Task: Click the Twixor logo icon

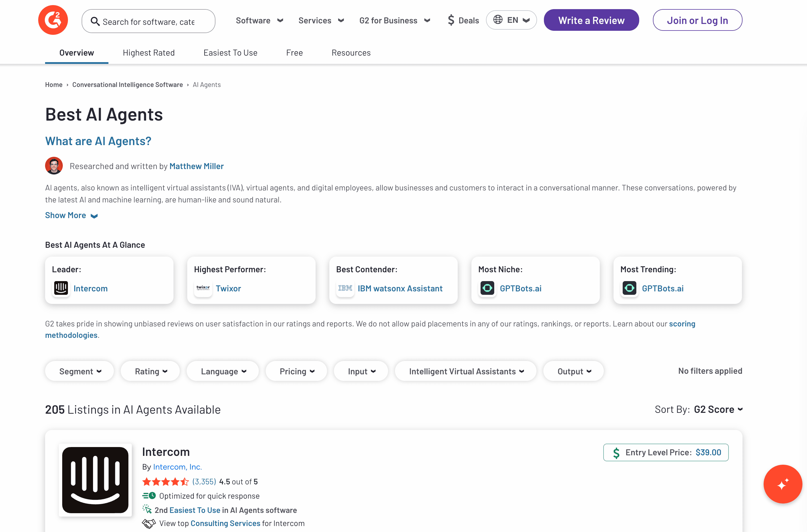Action: (203, 288)
